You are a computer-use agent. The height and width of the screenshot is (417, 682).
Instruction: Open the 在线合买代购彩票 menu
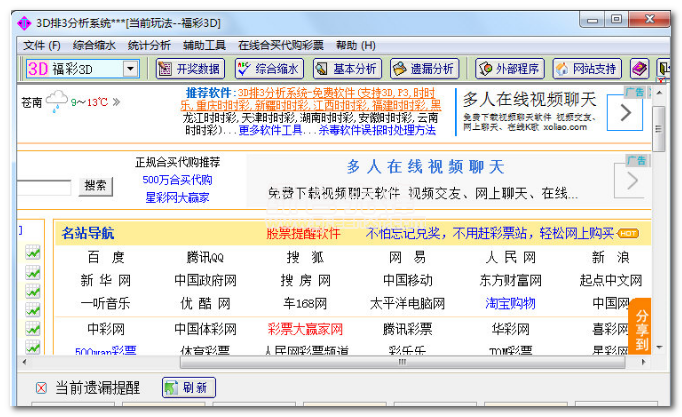tap(281, 45)
